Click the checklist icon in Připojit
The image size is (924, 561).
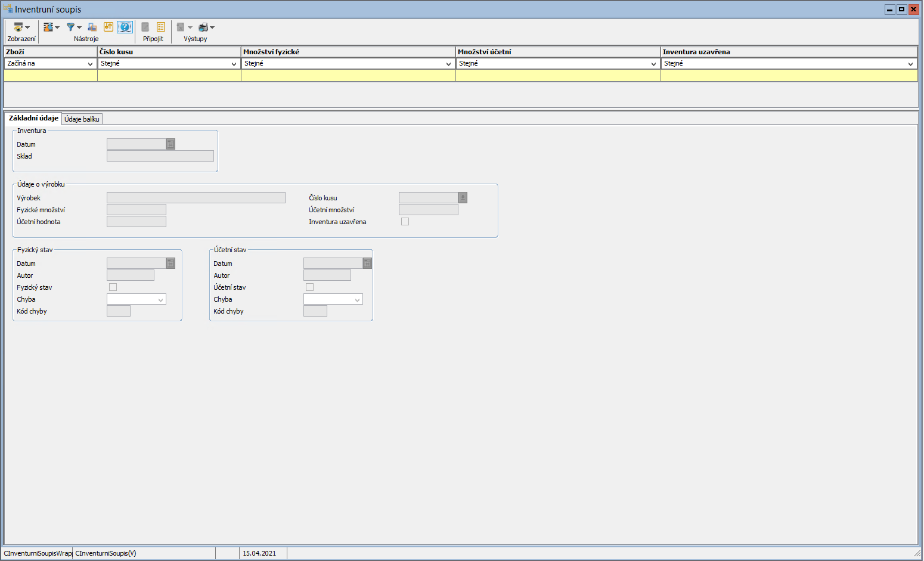[161, 27]
